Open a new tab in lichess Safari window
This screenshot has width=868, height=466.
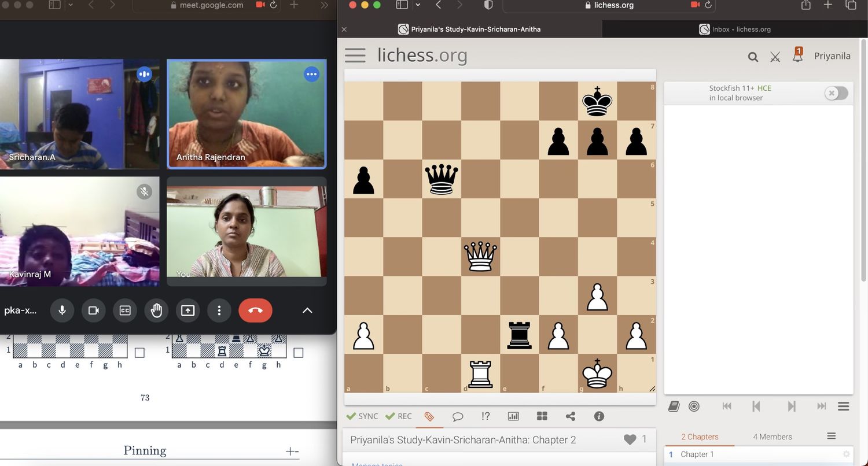point(827,5)
